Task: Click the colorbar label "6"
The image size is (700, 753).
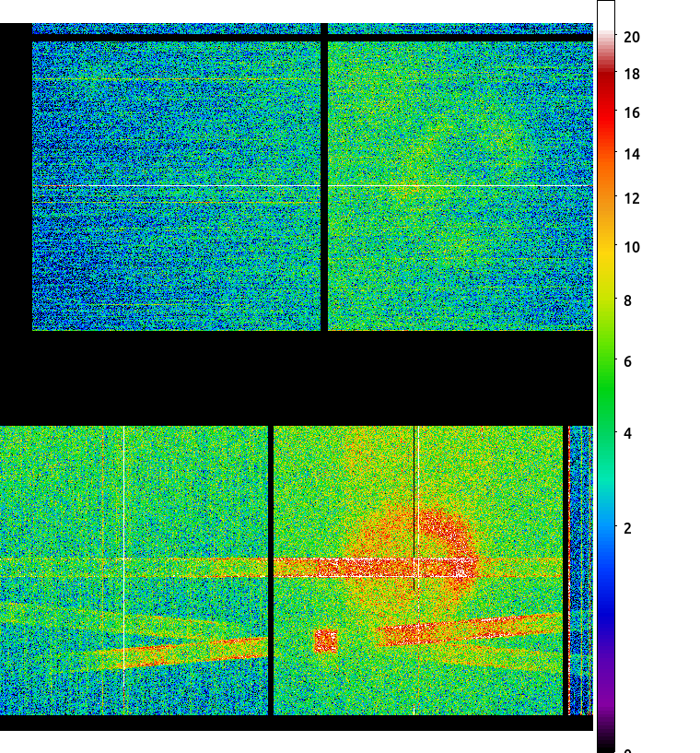Action: coord(627,361)
